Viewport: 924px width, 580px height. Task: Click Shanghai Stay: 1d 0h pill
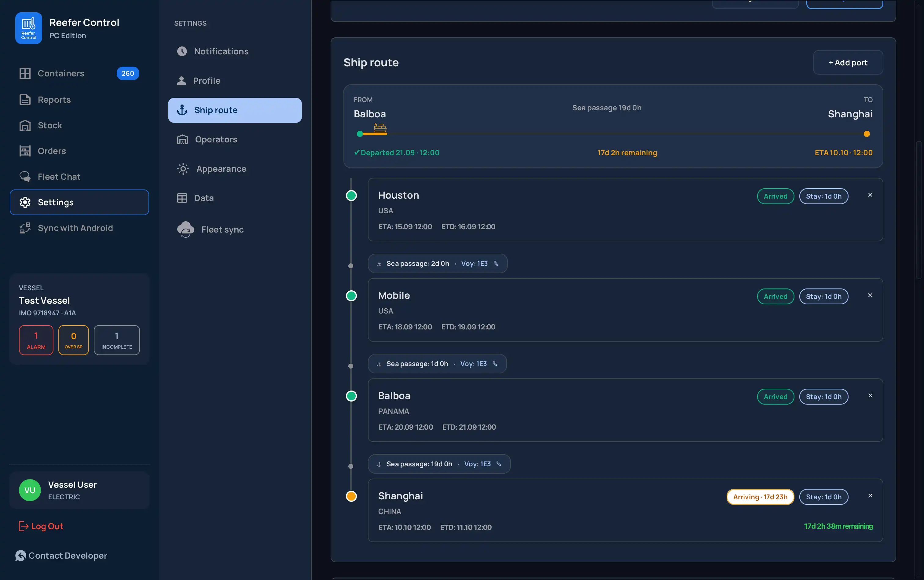(x=823, y=497)
